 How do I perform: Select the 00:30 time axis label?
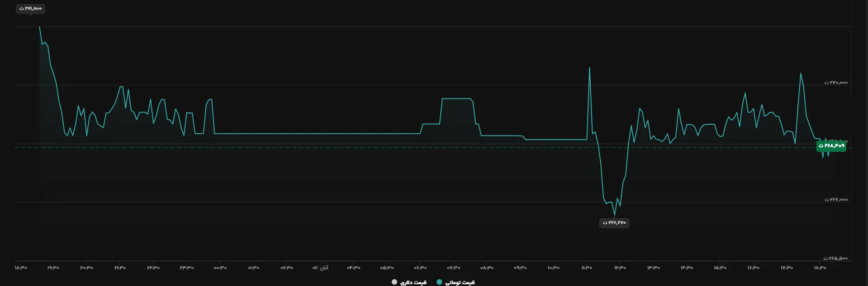pos(220,268)
